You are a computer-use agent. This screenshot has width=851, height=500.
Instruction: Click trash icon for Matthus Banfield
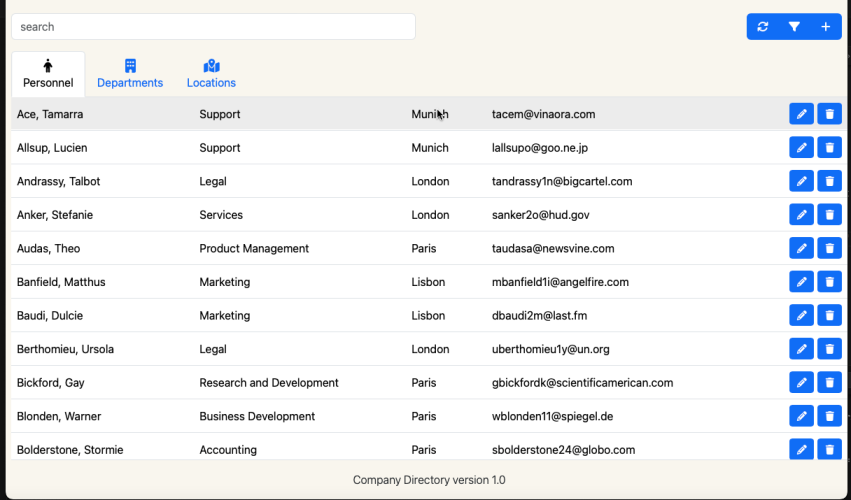[x=829, y=282]
